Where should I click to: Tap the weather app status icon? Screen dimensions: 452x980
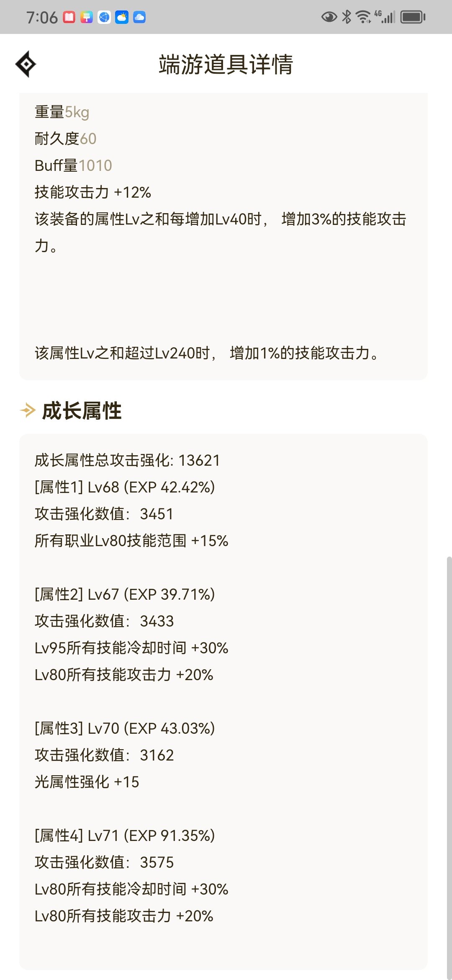click(x=122, y=17)
